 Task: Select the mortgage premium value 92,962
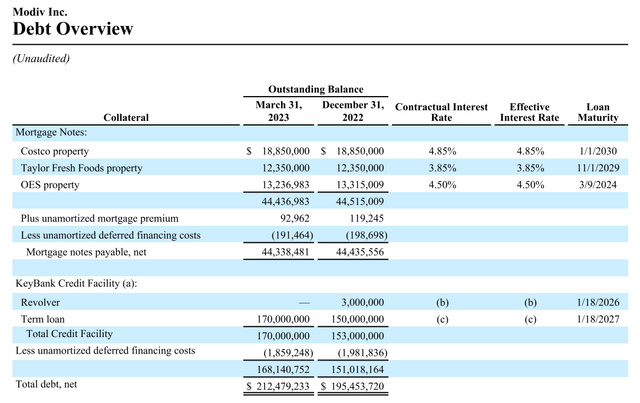click(295, 218)
